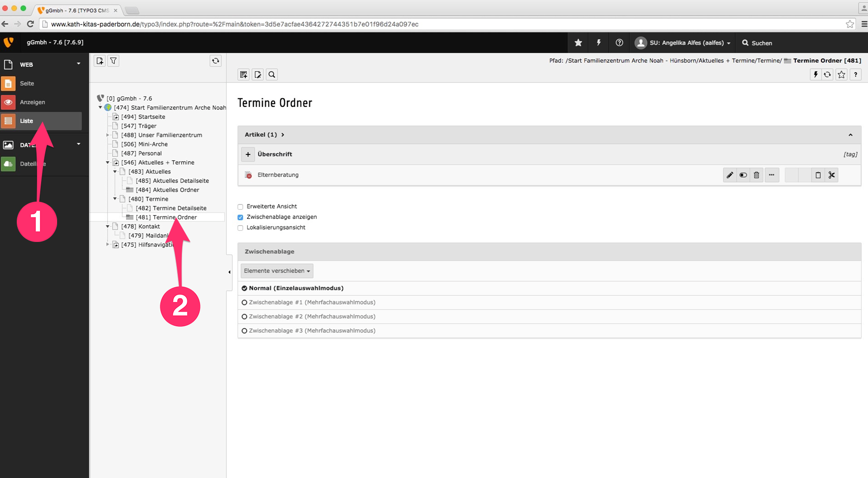Toggle visibility of Elternberatung record
Screen dimensions: 868x478
(743, 175)
